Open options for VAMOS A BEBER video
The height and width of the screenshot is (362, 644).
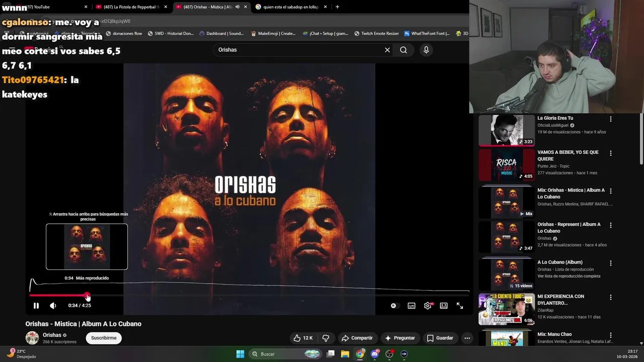(x=611, y=153)
